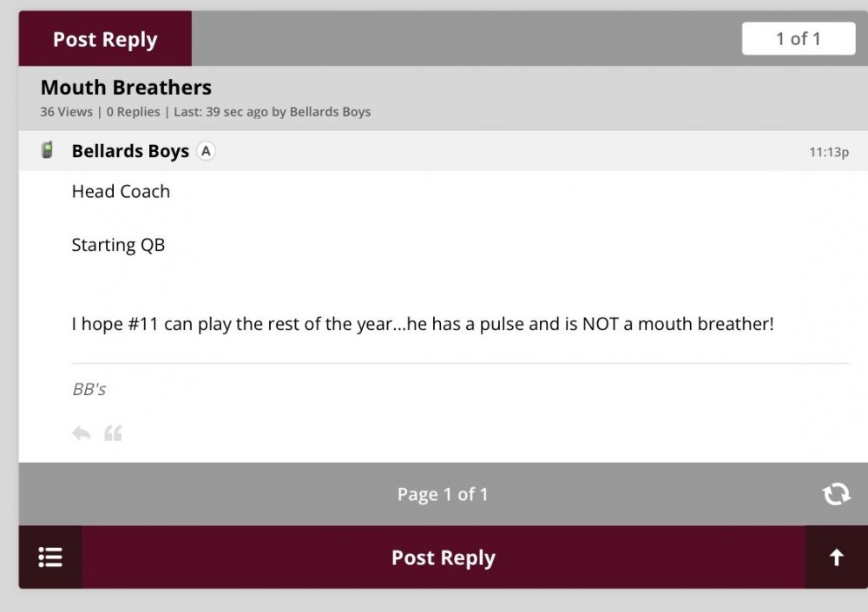Image resolution: width=868 pixels, height=612 pixels.
Task: Expand the "Page 1 of 1" footer navigator
Action: (443, 494)
